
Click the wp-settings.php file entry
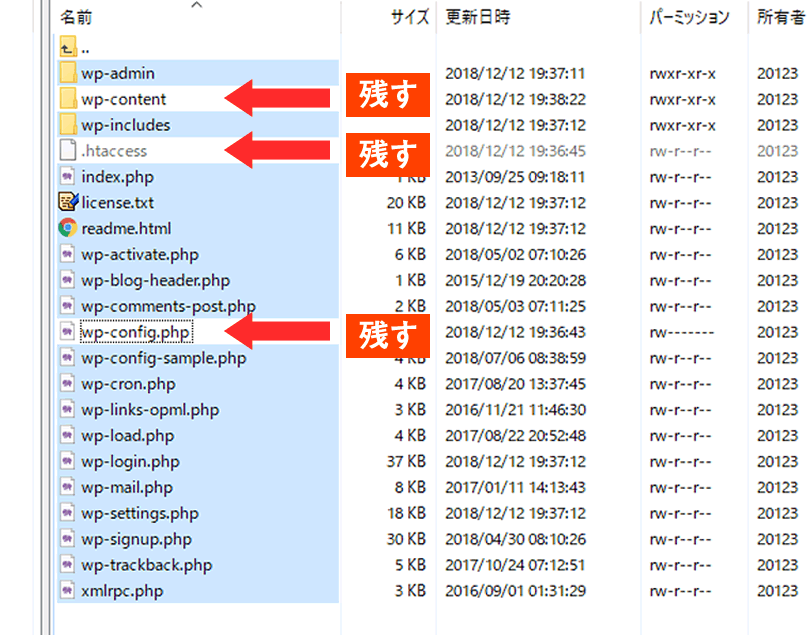[x=140, y=514]
